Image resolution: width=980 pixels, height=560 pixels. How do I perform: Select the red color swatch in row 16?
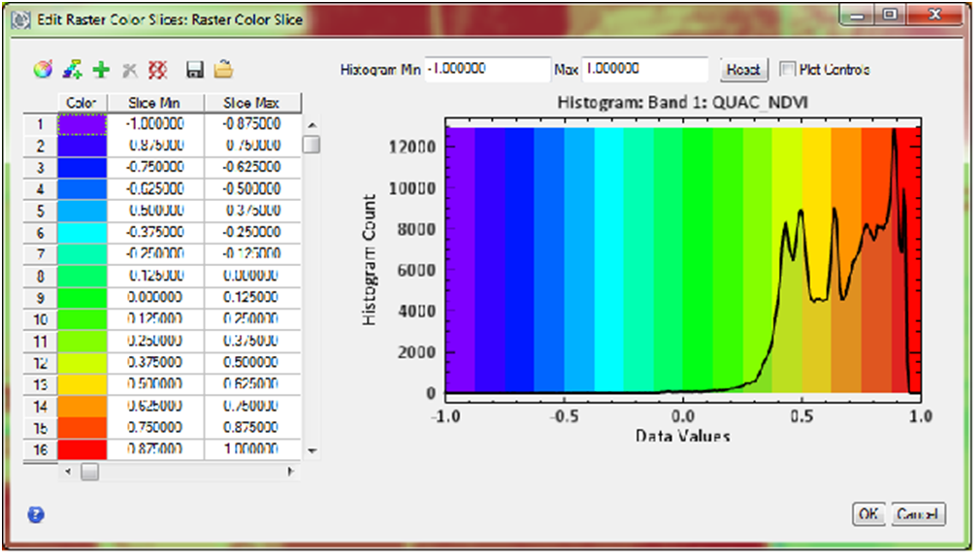82,449
